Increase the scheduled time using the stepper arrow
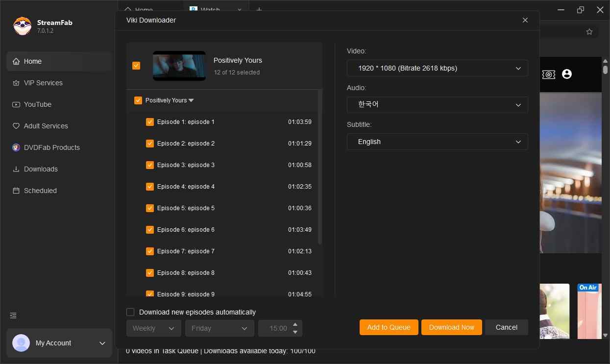This screenshot has height=364, width=610. tap(295, 325)
